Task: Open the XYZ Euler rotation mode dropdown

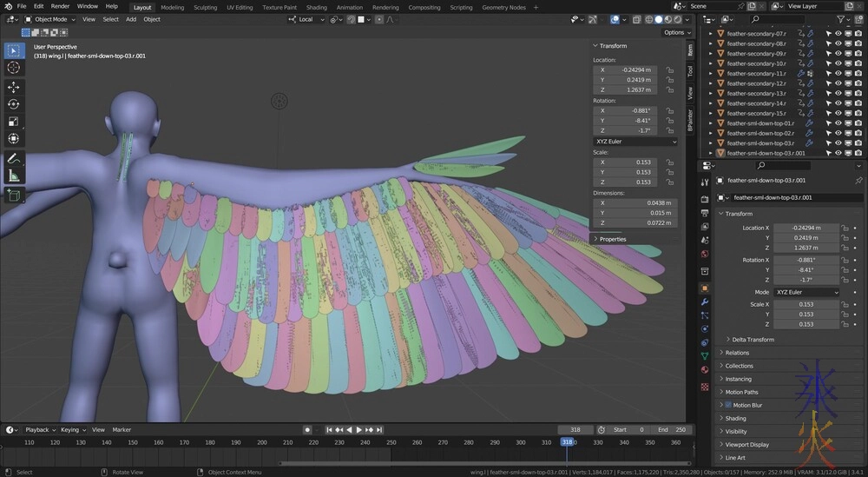Action: 808,292
